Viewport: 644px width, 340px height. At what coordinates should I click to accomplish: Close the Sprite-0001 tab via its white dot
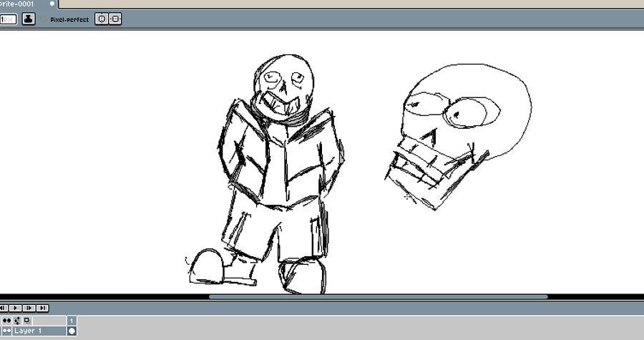pos(52,4)
